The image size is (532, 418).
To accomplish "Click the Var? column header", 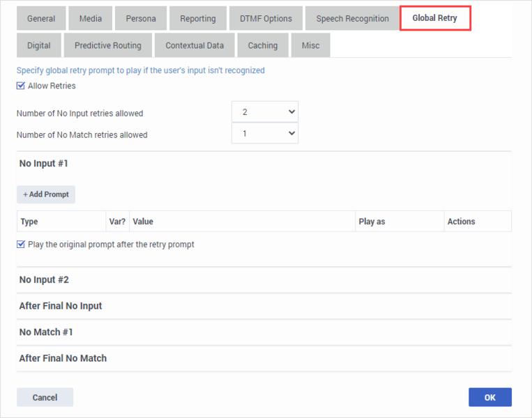I will 117,222.
